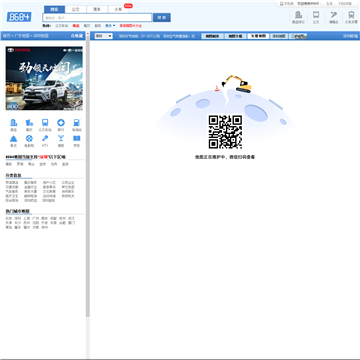Click the QR code image in map area
This screenshot has width=360, height=360.
coord(225,132)
